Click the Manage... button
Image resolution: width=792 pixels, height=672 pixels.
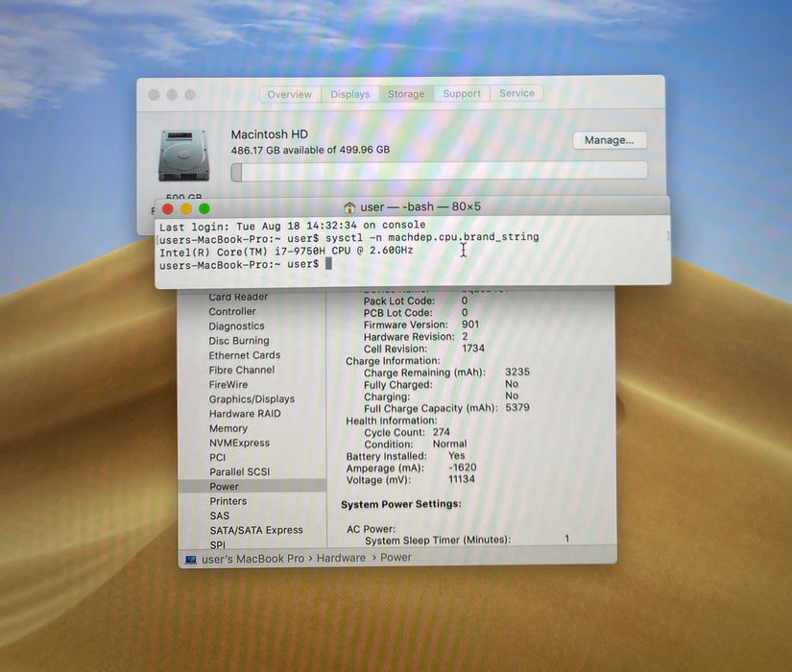coord(610,140)
